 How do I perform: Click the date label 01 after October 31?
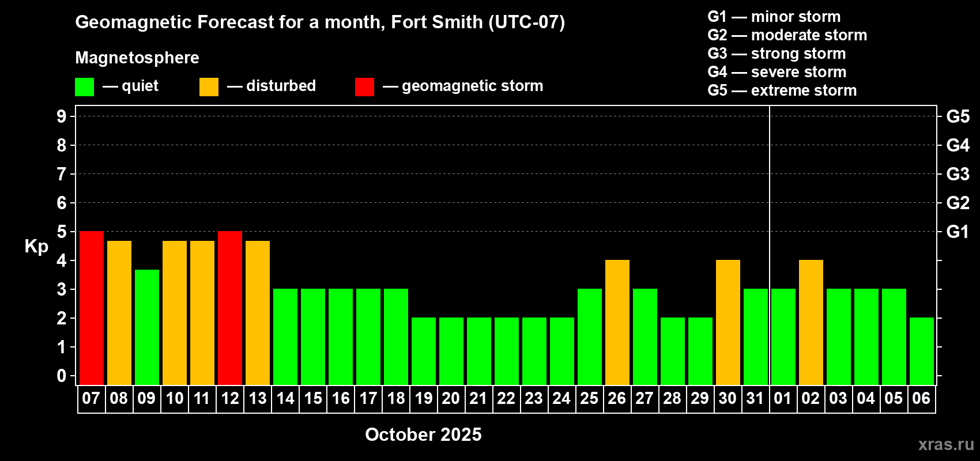[x=783, y=398]
